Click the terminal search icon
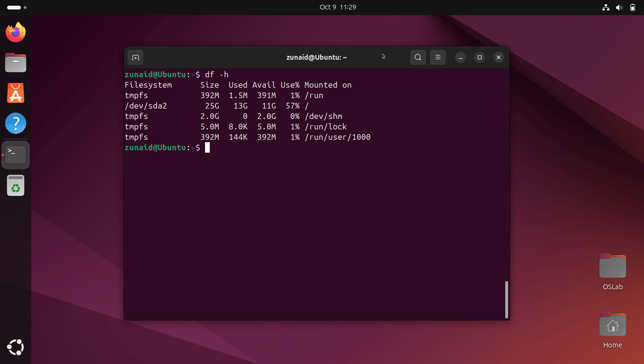 click(x=418, y=57)
